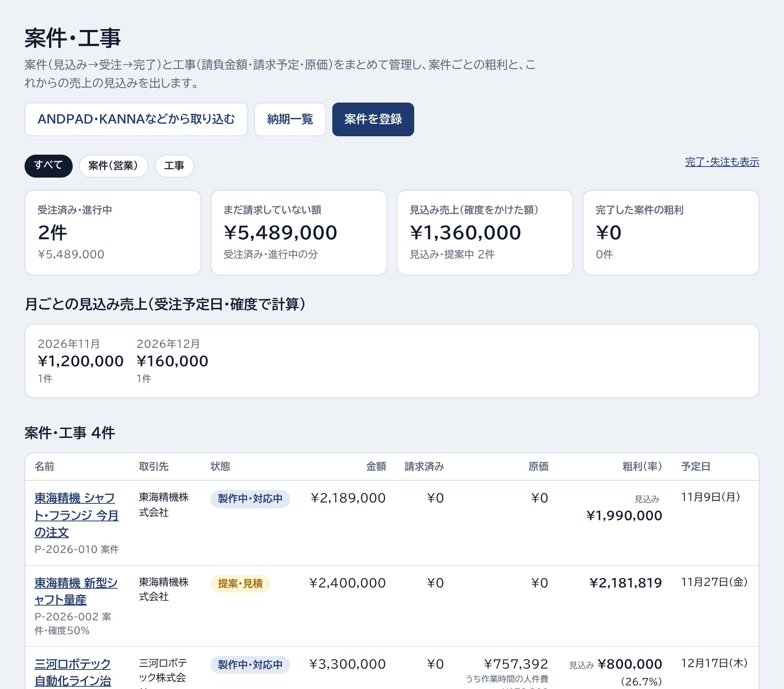This screenshot has width=784, height=689.
Task: Click the P-2026-002 案件・確度50% text
Action: pos(73,624)
